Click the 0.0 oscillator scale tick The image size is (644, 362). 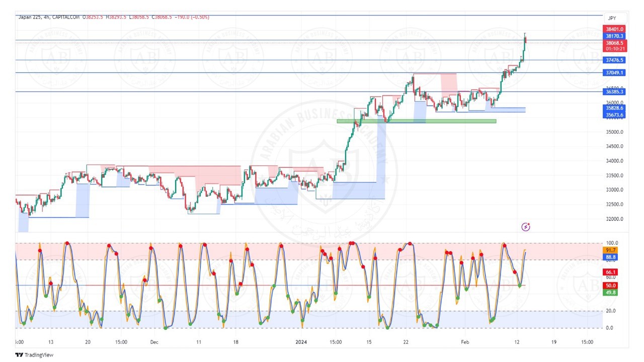tap(609, 328)
